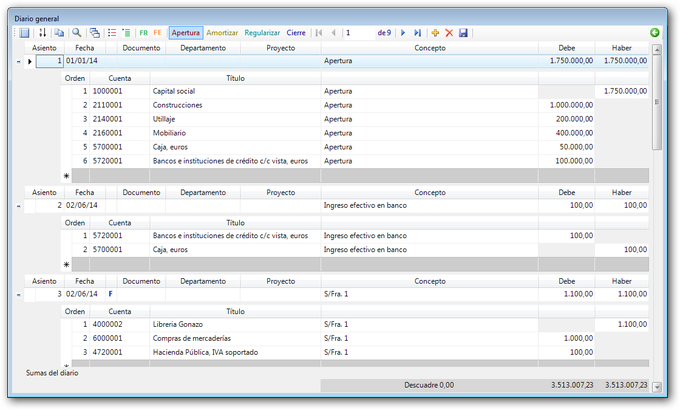The width and height of the screenshot is (680, 410).
Task: Click the first Debe column header
Action: click(x=567, y=48)
